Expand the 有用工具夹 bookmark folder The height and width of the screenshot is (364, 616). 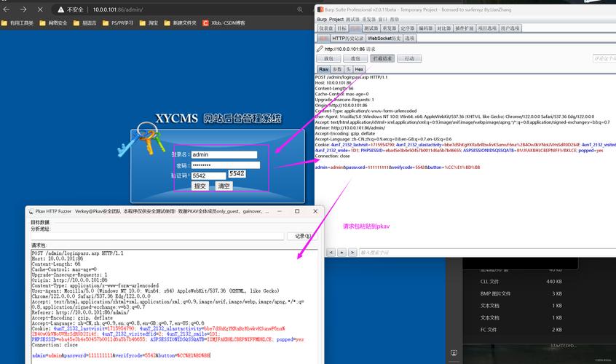click(17, 23)
